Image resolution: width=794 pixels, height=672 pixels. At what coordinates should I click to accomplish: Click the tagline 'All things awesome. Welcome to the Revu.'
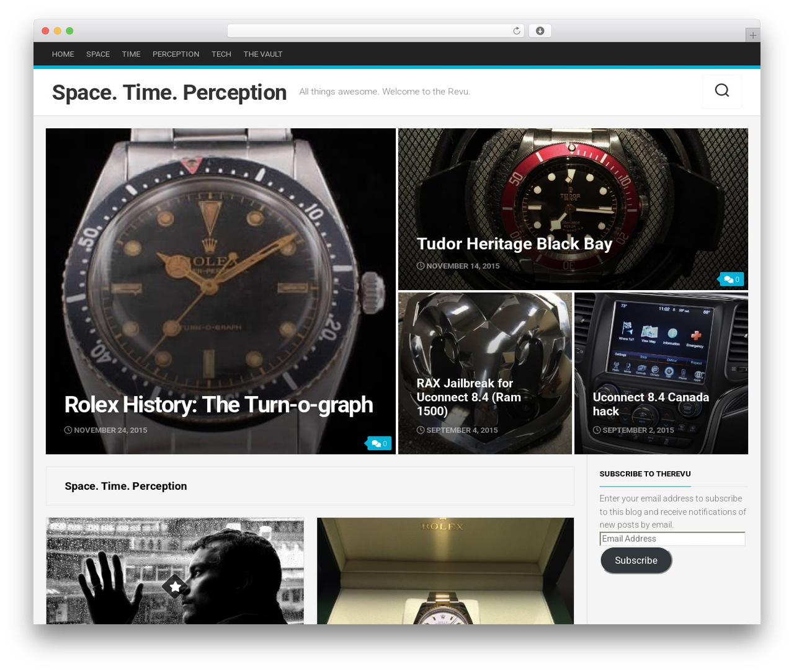pos(385,92)
